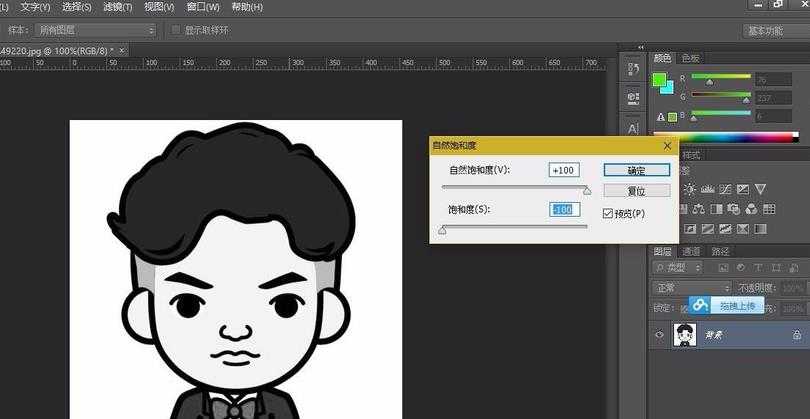Image resolution: width=810 pixels, height=419 pixels.
Task: Click the History panel icon in the dock
Action: point(632,69)
